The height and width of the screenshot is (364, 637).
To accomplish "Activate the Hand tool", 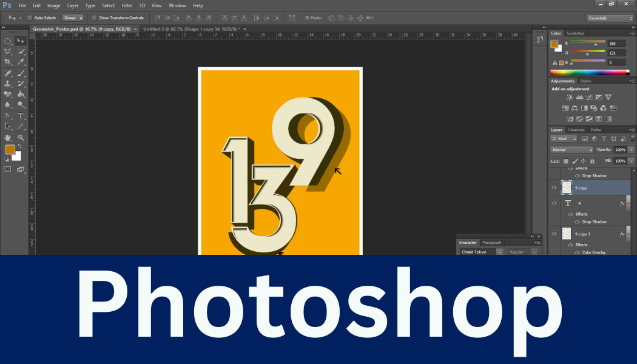I will click(8, 138).
